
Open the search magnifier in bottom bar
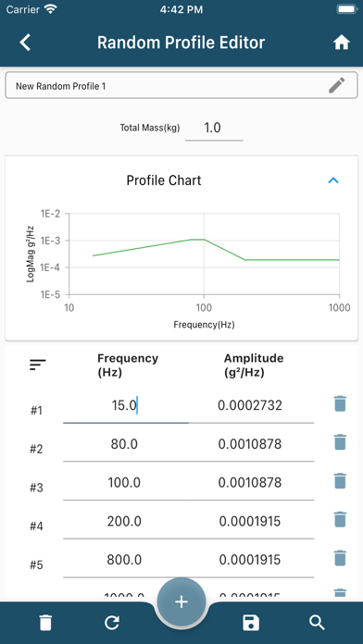(x=317, y=623)
